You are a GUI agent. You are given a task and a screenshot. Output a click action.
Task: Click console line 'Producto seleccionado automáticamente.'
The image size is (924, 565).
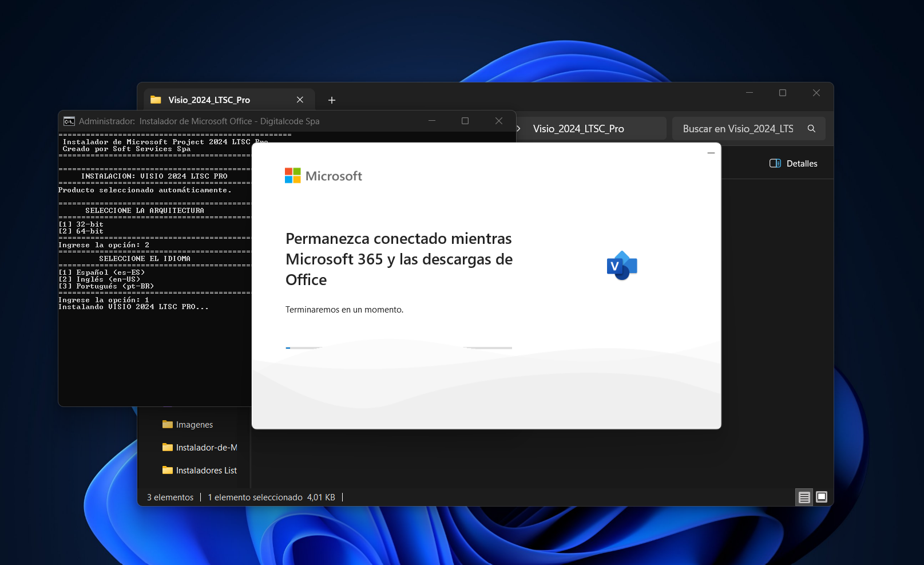145,190
